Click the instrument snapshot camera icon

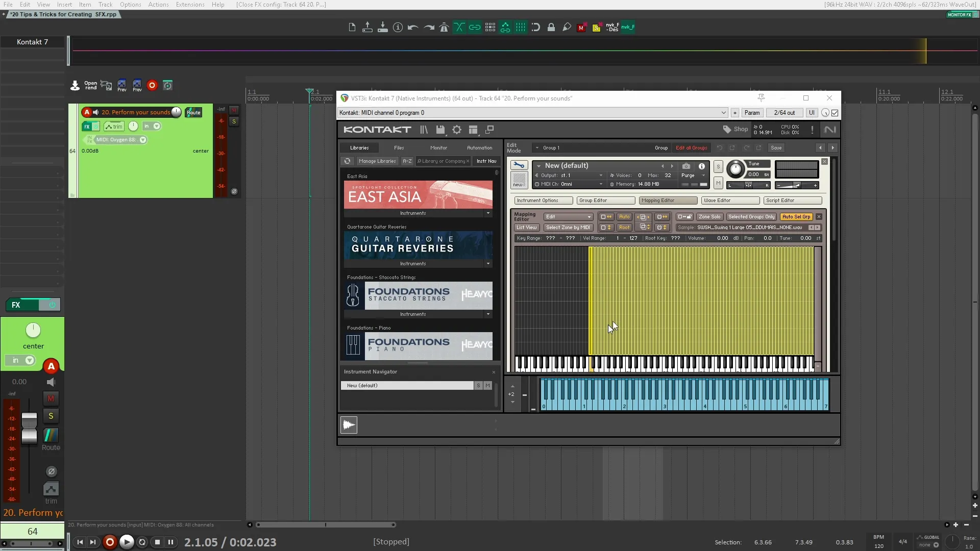pos(686,166)
